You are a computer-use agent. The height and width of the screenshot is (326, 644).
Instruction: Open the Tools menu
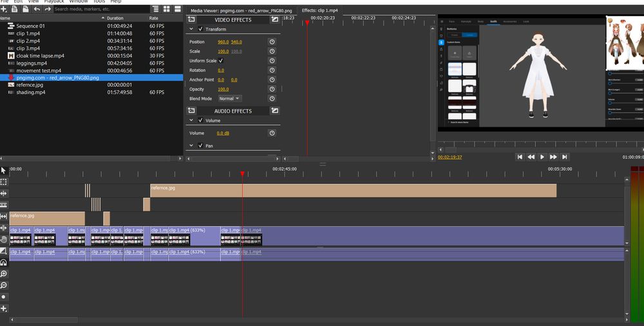(99, 2)
